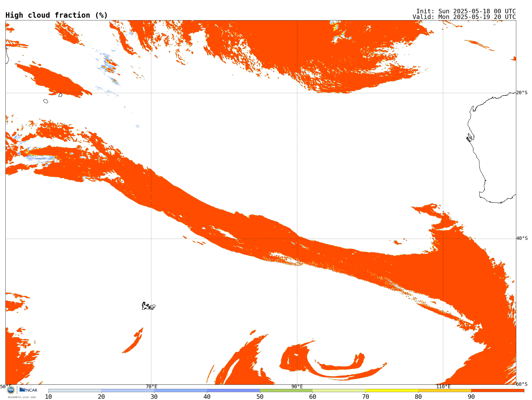Open the ensemble.ucar.edu text link
Image resolution: width=532 pixels, height=400 pixels.
tap(22, 397)
